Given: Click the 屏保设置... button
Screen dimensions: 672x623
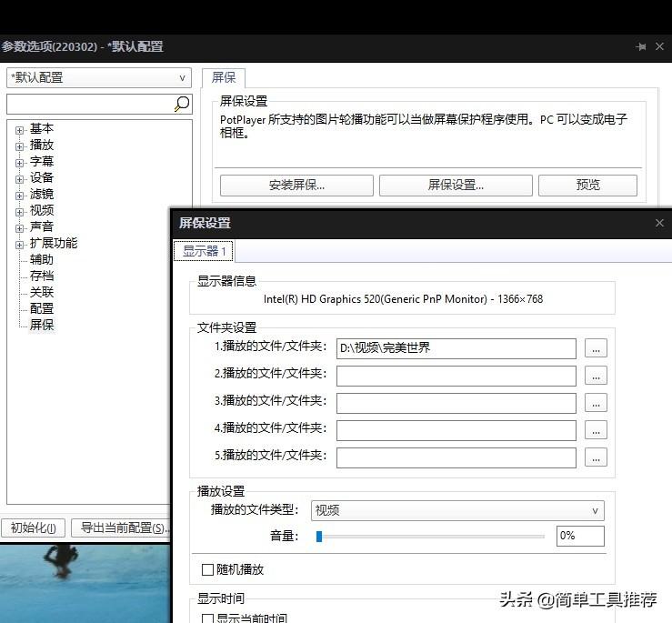Looking at the screenshot, I should coord(456,186).
